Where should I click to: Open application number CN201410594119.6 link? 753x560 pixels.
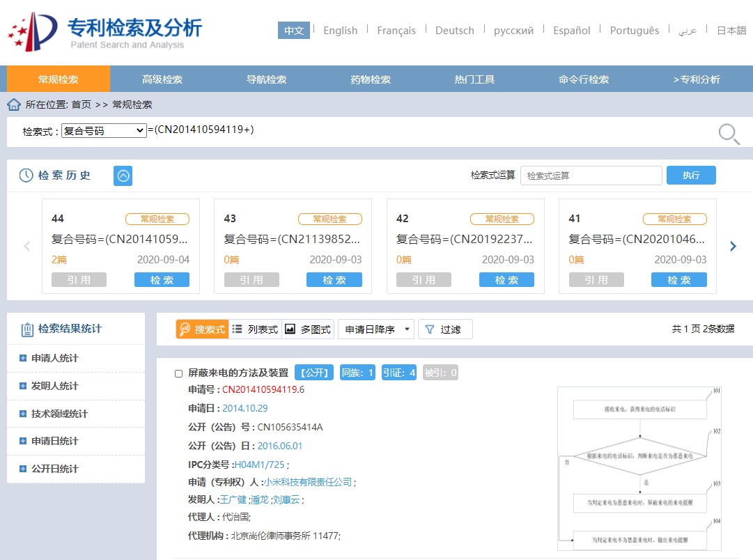(263, 389)
